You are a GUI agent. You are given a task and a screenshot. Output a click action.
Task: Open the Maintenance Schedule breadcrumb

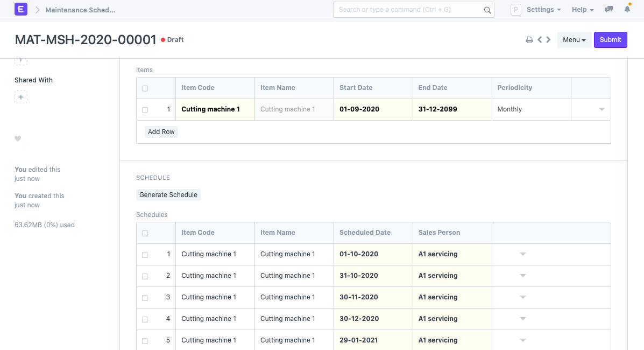coord(80,10)
